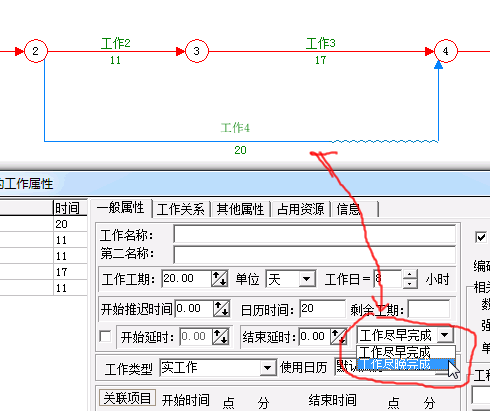Click the 关联项目 button
The image size is (490, 411).
[127, 398]
